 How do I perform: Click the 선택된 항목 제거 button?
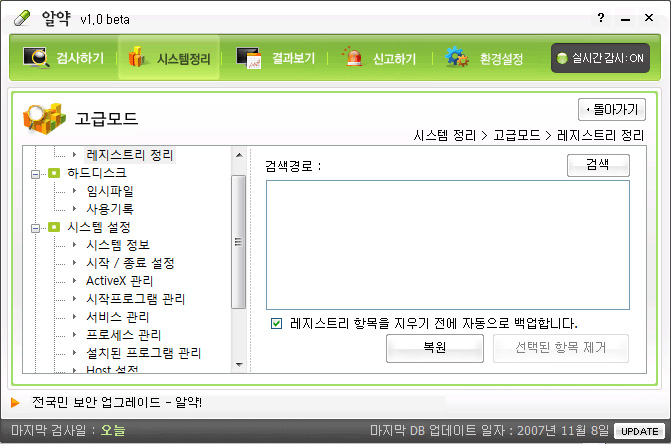[561, 348]
